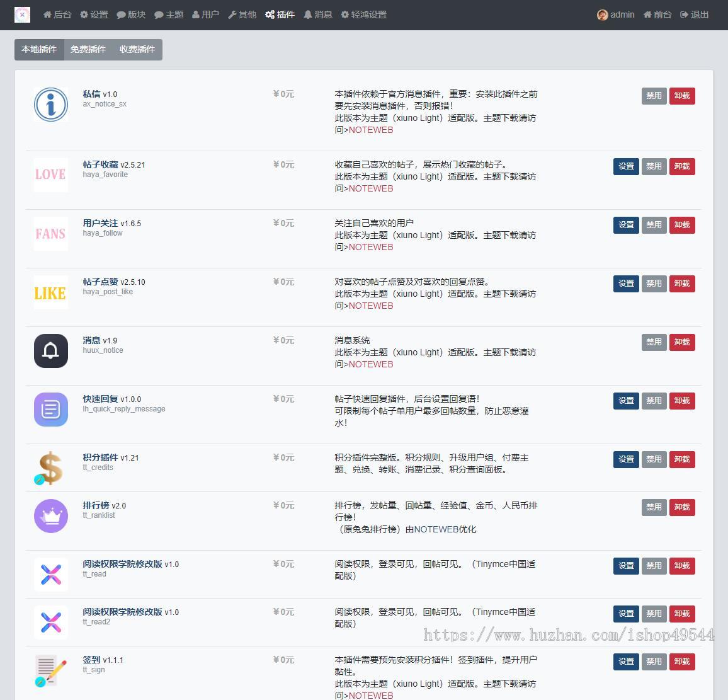
Task: Disable the 私信 plugin
Action: tap(654, 96)
